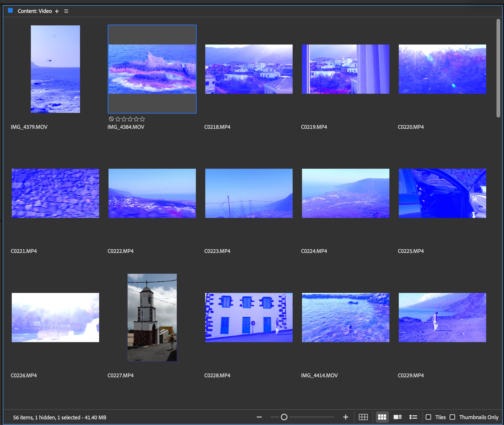Click the grid lock icon
This screenshot has height=425, width=504.
pyautogui.click(x=363, y=417)
